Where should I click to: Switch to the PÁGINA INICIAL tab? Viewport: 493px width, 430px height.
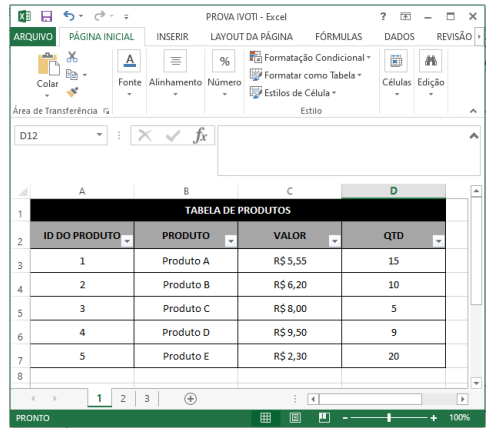tap(101, 36)
